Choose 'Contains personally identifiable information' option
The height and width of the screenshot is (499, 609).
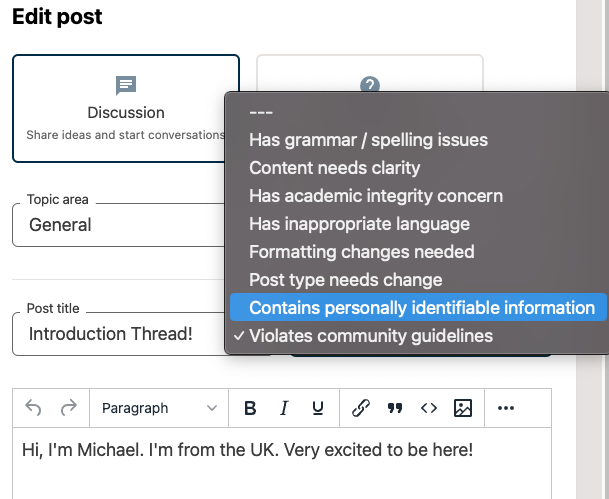tap(421, 308)
